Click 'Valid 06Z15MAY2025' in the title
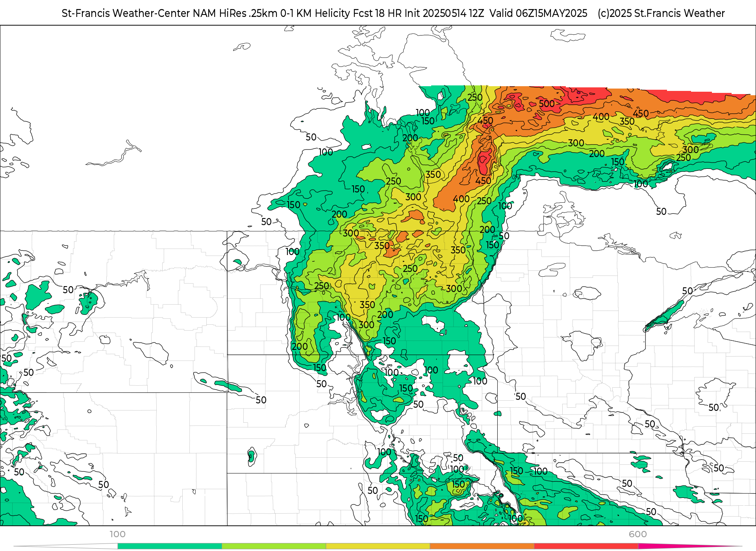This screenshot has height=551, width=756. tap(538, 13)
